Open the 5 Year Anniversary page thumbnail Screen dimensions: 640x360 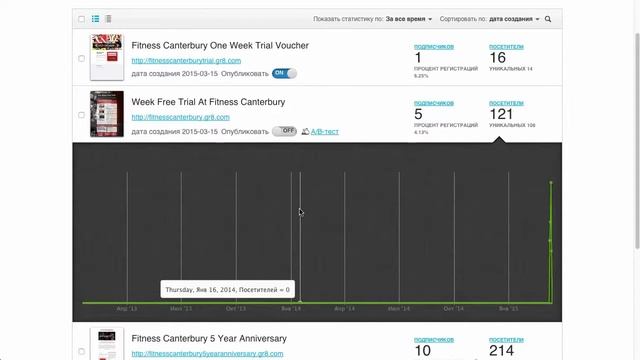tap(107, 344)
